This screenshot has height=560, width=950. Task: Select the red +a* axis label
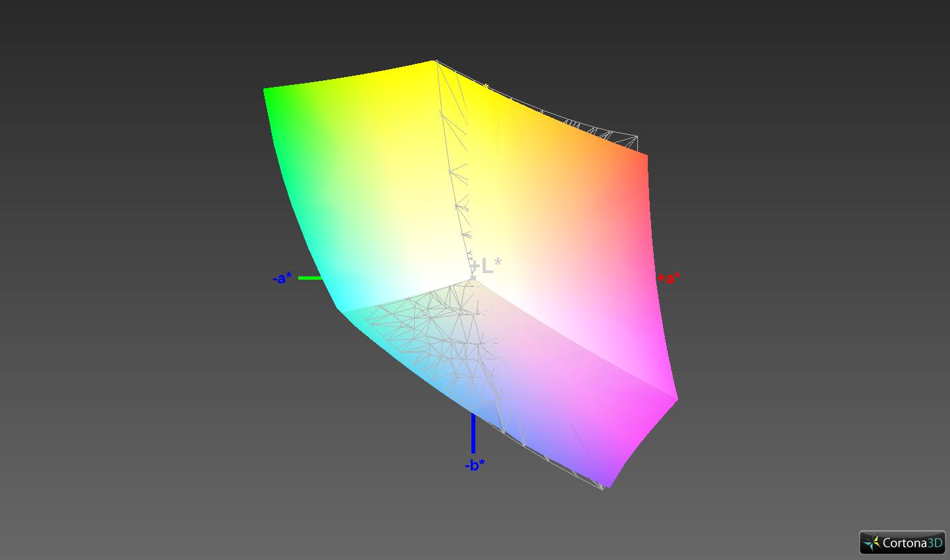point(669,278)
